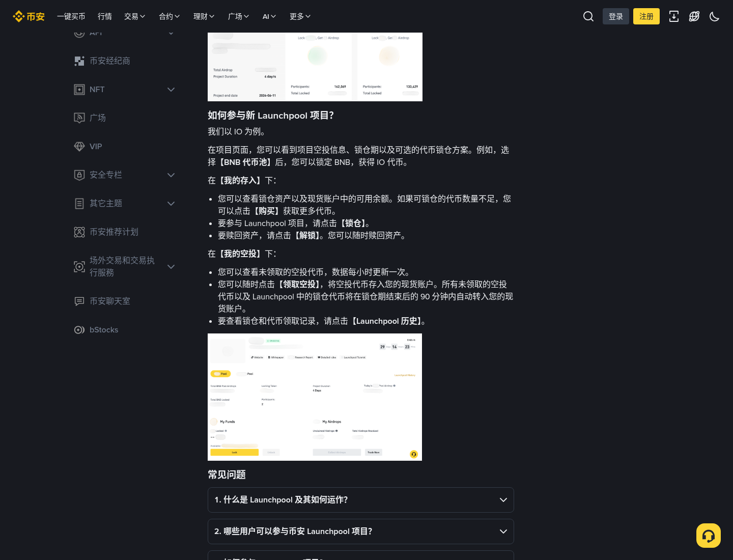Viewport: 733px width, 560px height.
Task: Click the VIP diamond icon
Action: point(79,147)
